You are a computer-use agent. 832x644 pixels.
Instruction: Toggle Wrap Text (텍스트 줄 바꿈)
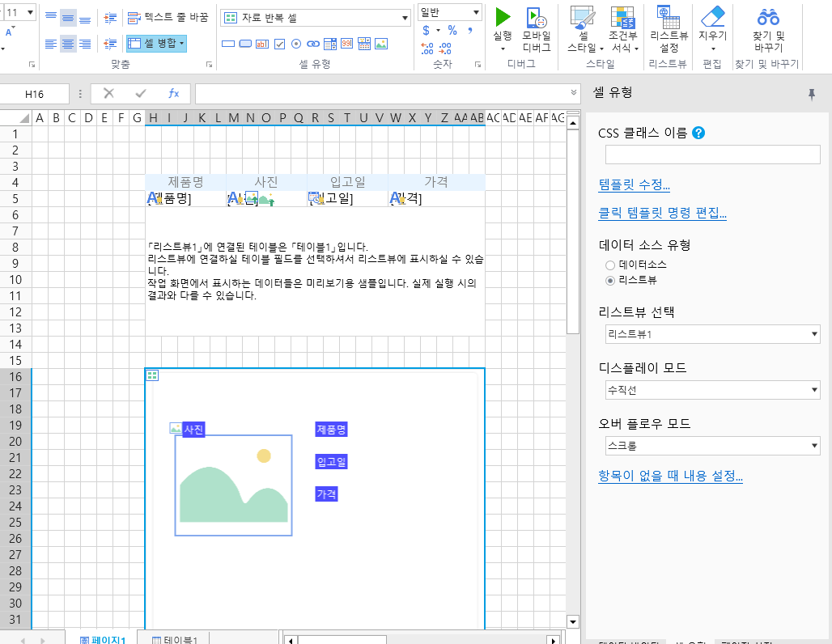point(168,17)
